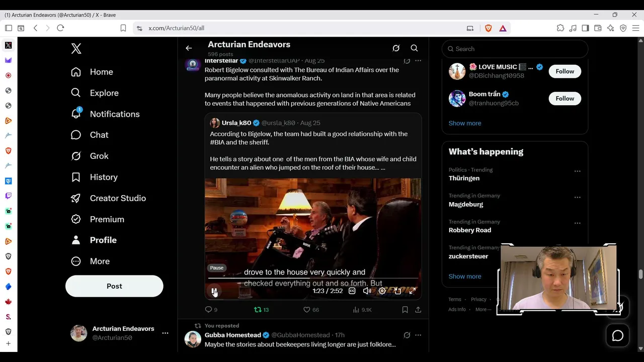Bookmark this page in Brave
Image resolution: width=644 pixels, height=362 pixels.
click(x=123, y=28)
